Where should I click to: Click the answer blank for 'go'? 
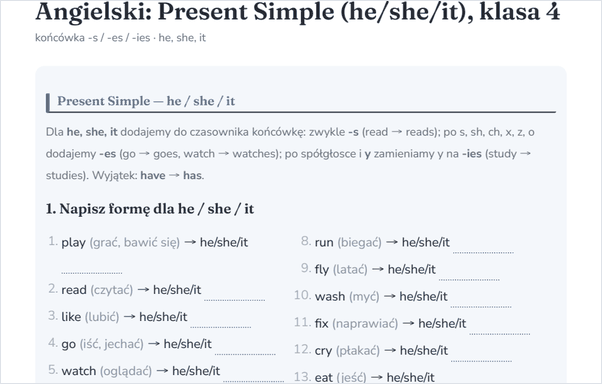[x=245, y=349]
